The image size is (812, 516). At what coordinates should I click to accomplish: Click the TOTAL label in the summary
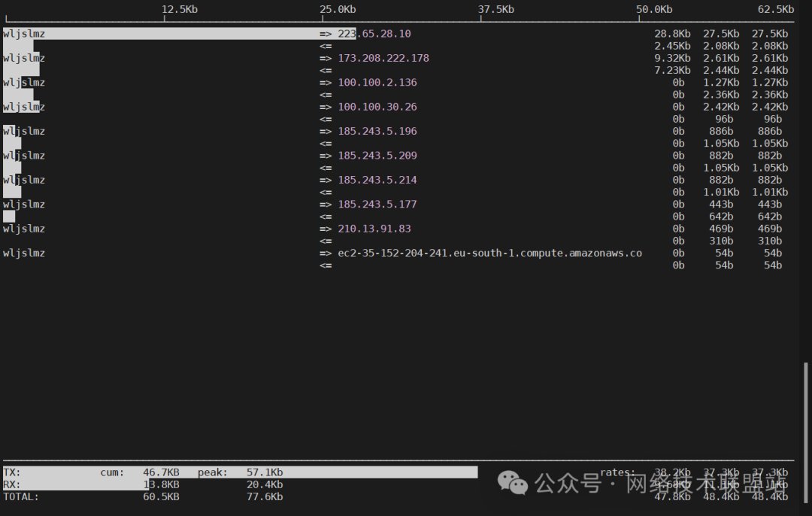click(21, 496)
